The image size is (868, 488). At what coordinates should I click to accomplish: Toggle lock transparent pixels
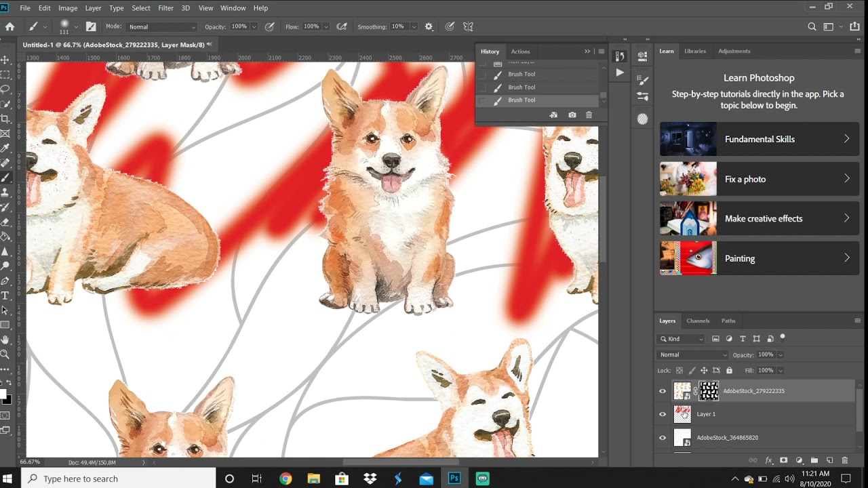679,371
